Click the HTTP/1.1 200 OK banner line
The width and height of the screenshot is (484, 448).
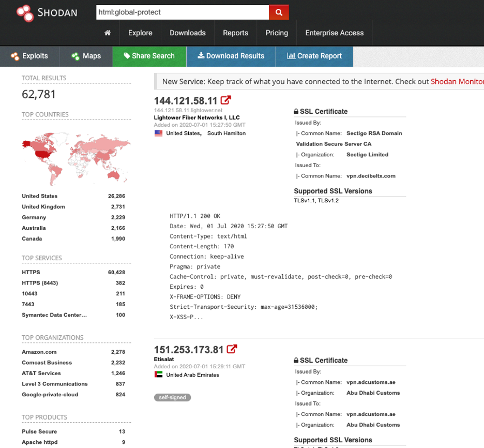coord(195,216)
